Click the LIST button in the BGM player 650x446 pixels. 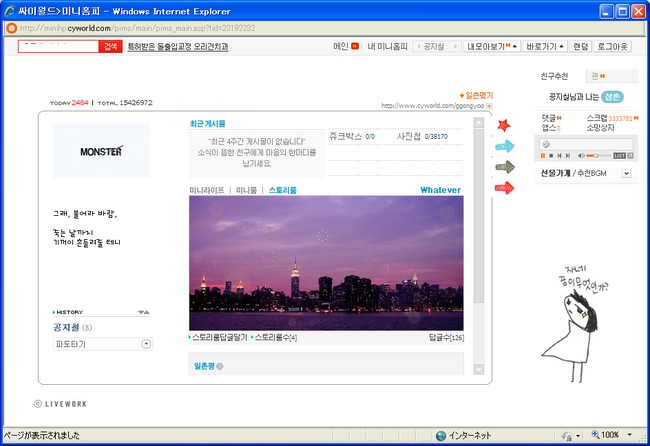pyautogui.click(x=619, y=155)
